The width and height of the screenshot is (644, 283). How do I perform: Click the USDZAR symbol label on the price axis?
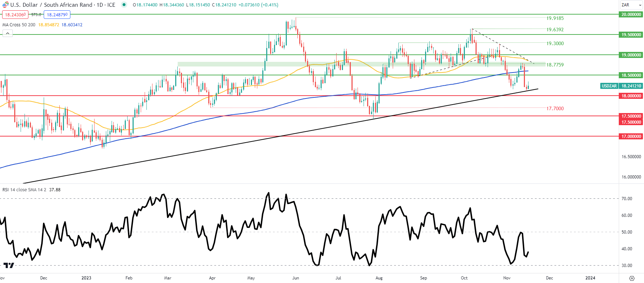pyautogui.click(x=609, y=86)
